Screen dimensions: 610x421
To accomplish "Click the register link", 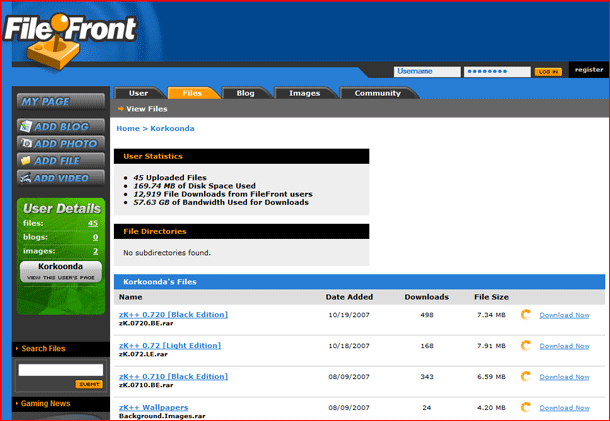I will pyautogui.click(x=589, y=70).
